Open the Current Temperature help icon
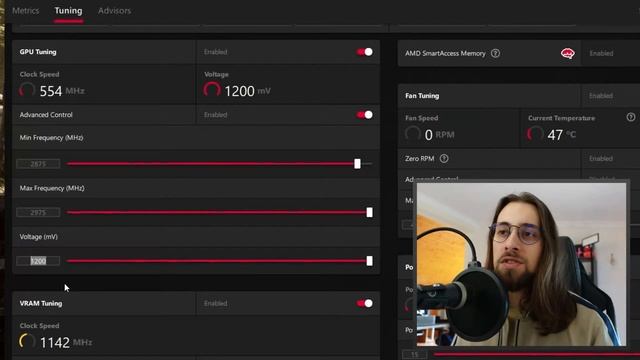 631,118
